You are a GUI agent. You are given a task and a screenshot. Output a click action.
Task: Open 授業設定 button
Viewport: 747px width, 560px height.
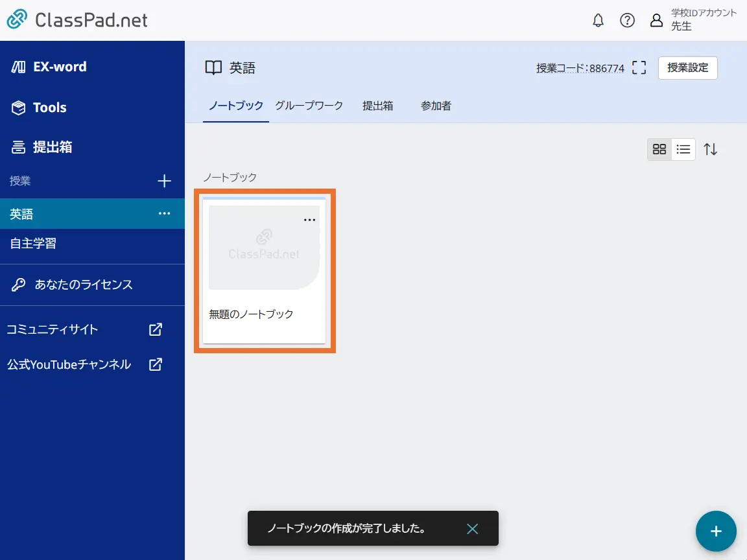pyautogui.click(x=687, y=67)
